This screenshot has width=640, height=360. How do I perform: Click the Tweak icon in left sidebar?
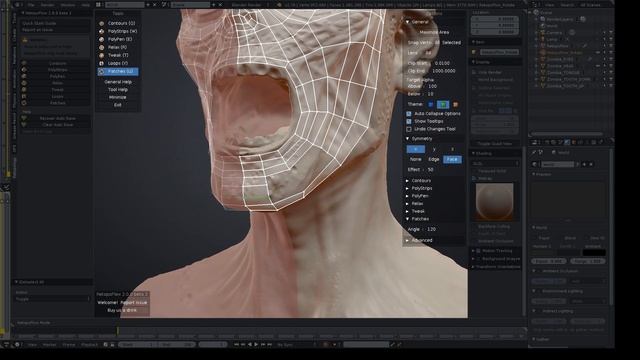[x=24, y=89]
